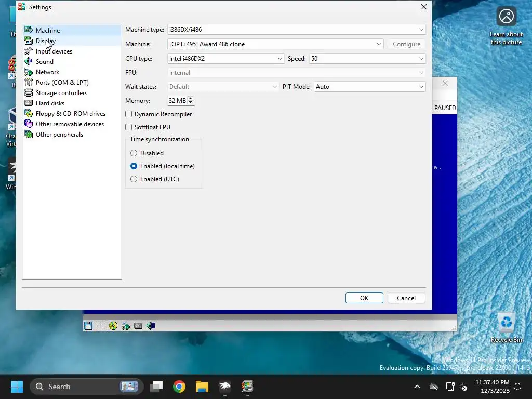The height and width of the screenshot is (399, 532).
Task: Click the Other peripherals label
Action: click(59, 135)
